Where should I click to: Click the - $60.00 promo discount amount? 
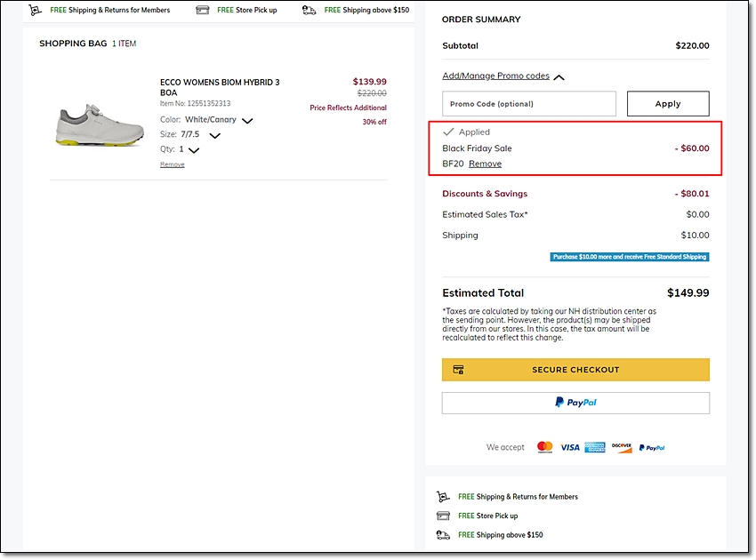click(692, 148)
